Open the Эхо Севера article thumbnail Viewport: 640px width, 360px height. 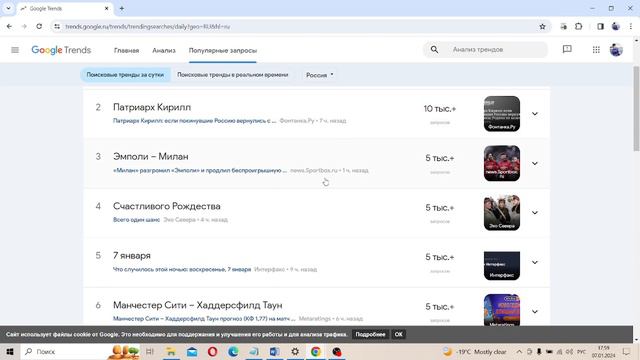pos(502,213)
